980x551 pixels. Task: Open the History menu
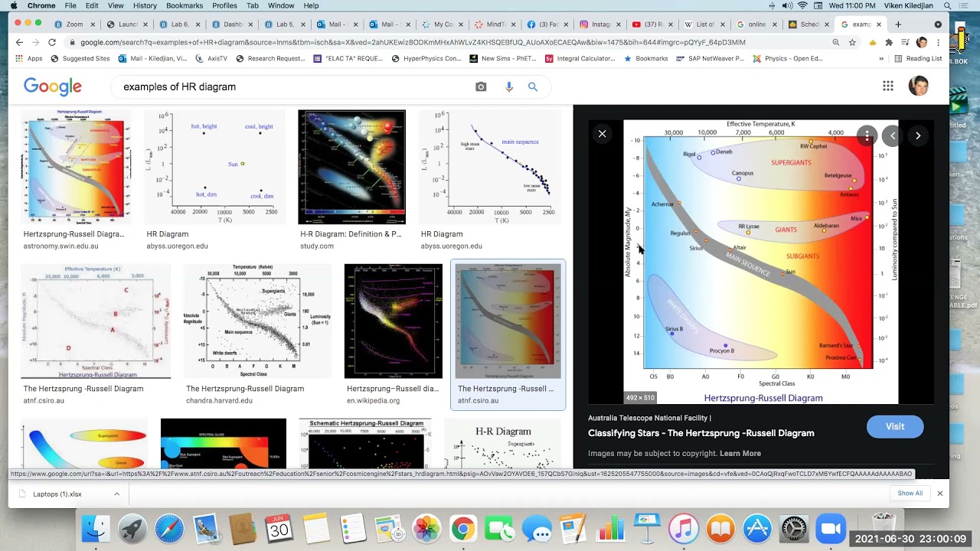[145, 5]
